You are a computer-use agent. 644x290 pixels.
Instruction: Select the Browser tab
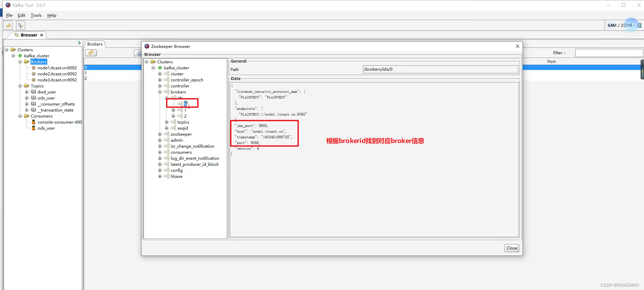[x=29, y=35]
